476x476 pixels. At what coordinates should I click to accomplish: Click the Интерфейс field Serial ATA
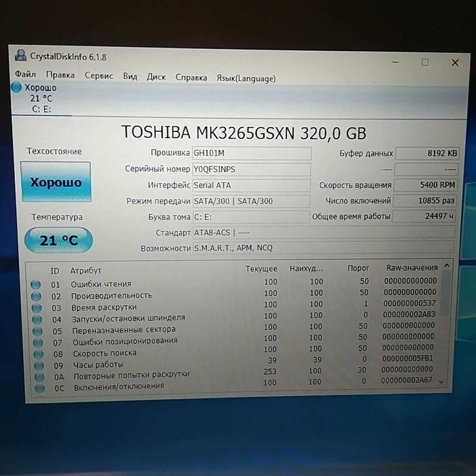tap(251, 185)
